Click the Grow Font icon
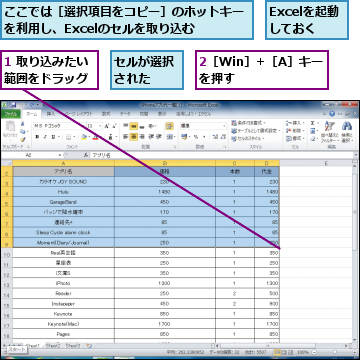 click(x=107, y=126)
